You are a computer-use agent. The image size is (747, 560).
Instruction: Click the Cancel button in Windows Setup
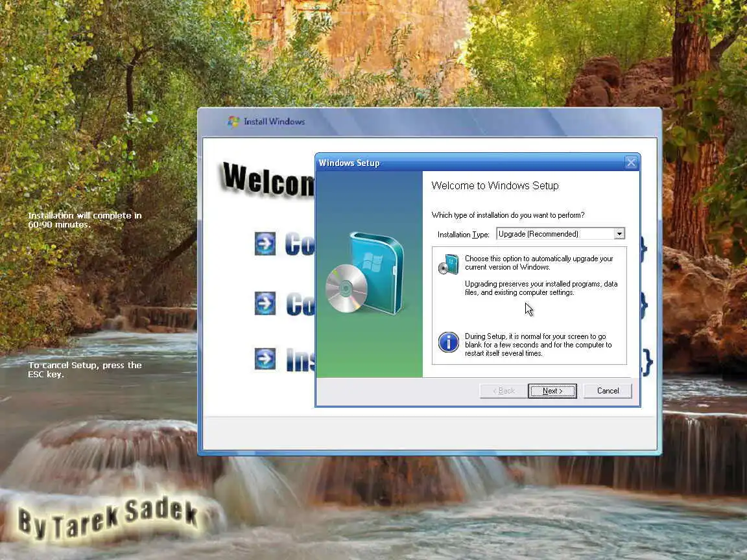(x=608, y=391)
